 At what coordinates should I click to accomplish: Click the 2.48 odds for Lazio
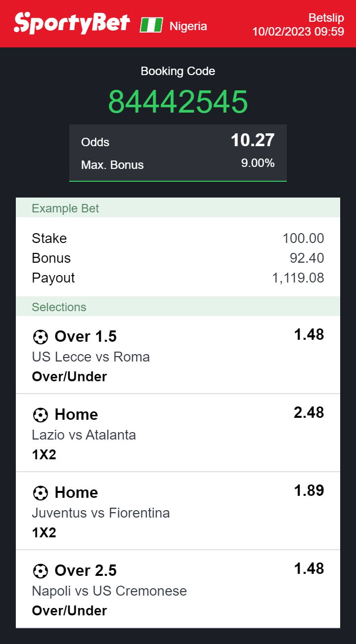click(309, 413)
